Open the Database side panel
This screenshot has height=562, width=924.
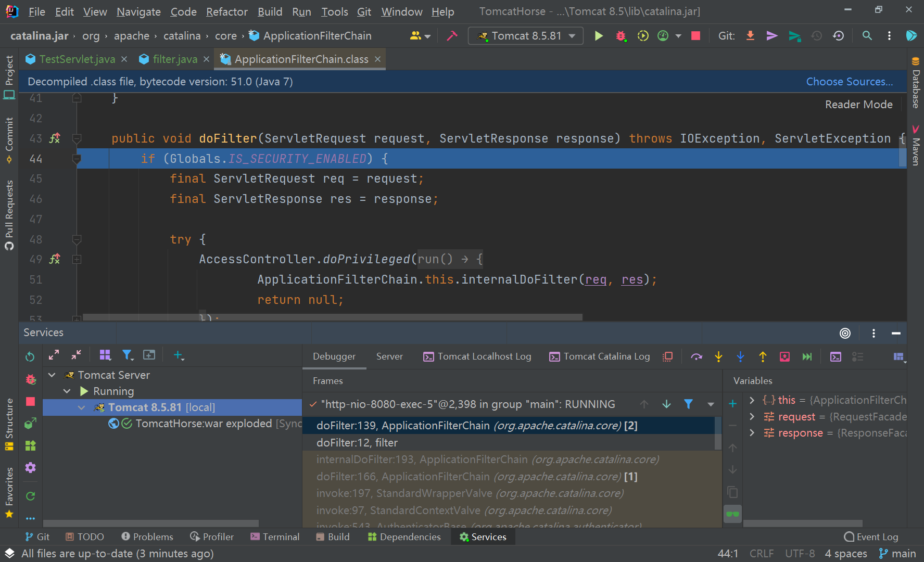(x=916, y=82)
